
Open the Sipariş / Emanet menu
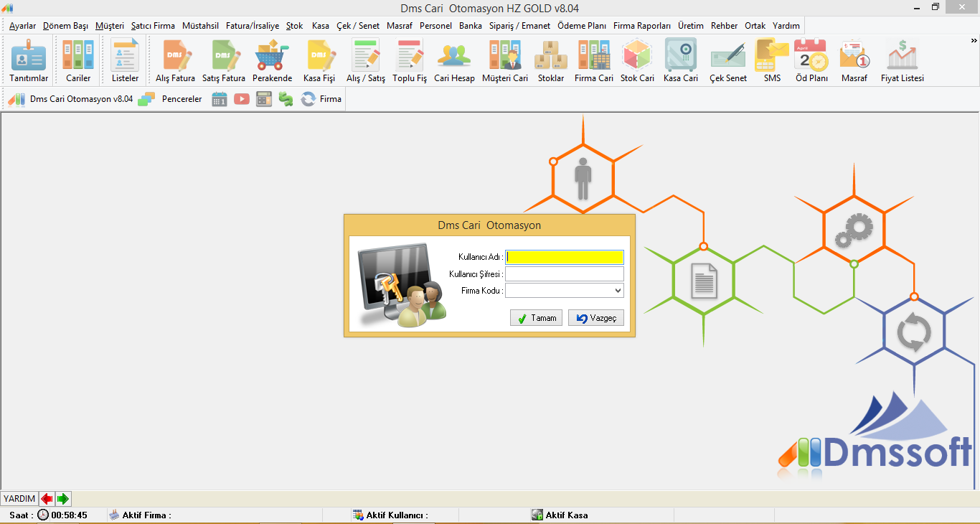click(520, 26)
